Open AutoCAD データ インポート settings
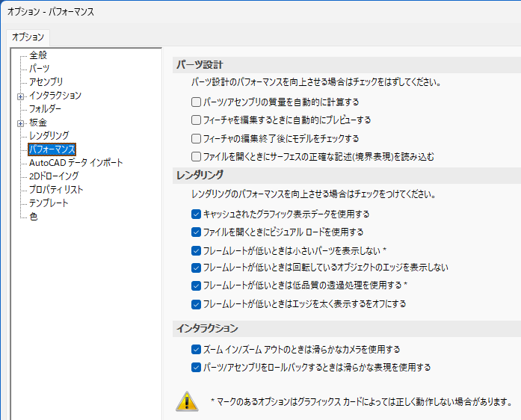521x420 pixels. point(75,163)
